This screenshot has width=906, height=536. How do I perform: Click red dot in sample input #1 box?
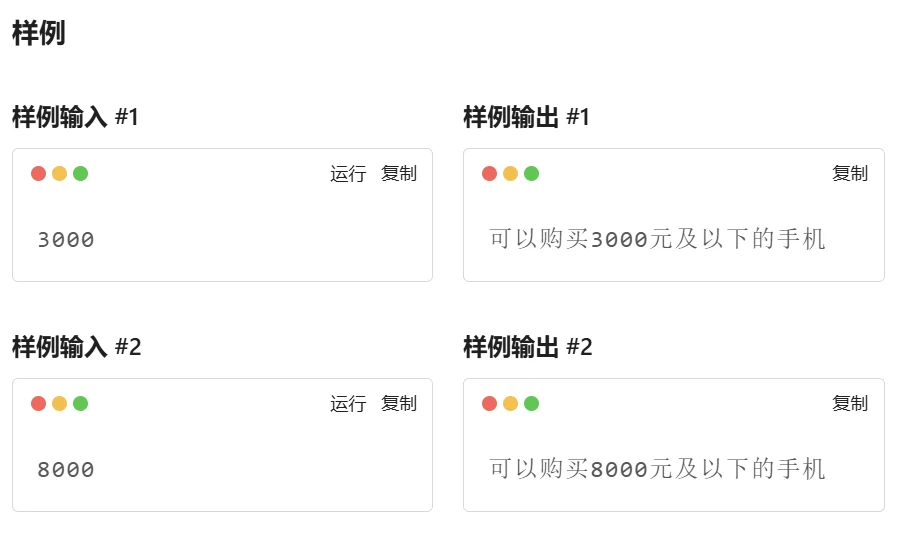click(39, 173)
